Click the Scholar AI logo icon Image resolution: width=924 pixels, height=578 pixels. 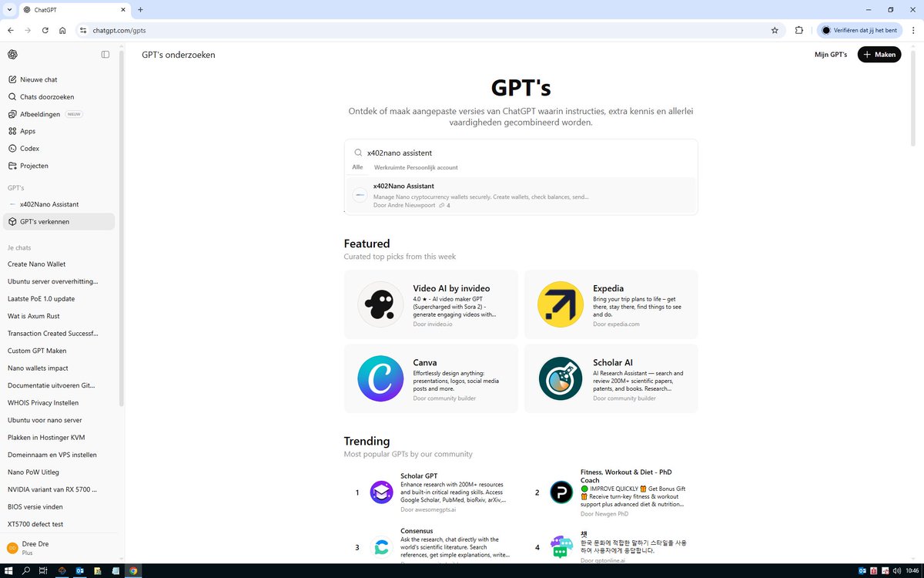click(561, 378)
